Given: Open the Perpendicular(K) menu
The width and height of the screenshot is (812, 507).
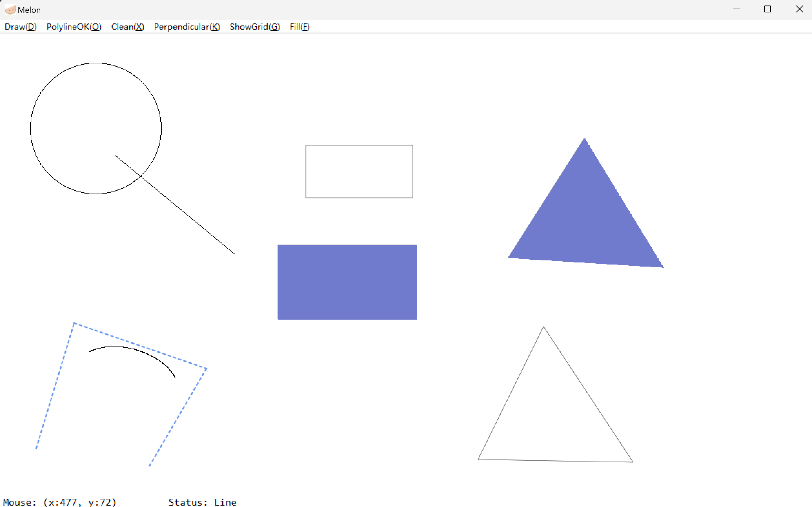Looking at the screenshot, I should tap(187, 27).
